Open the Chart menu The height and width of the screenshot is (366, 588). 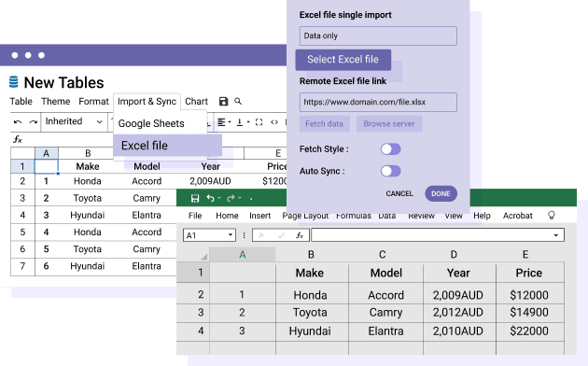(x=196, y=101)
